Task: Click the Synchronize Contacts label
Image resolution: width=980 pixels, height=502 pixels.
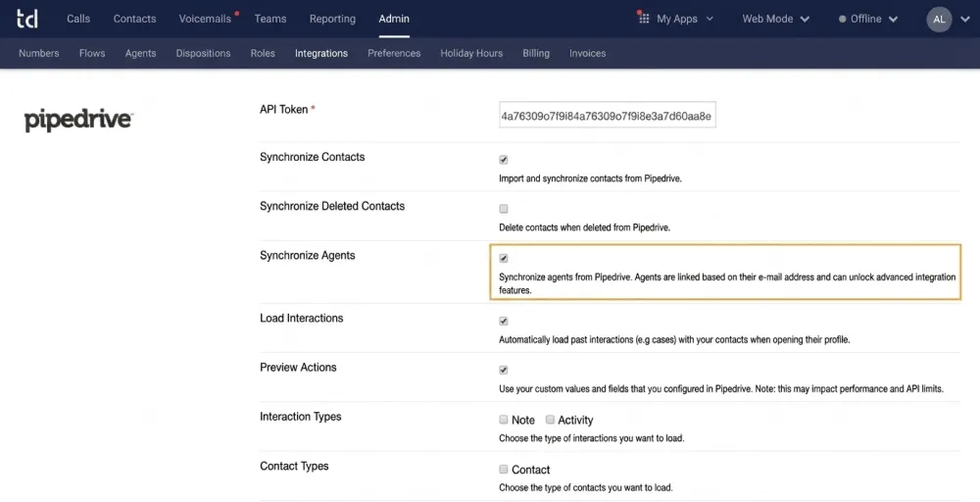Action: 313,158
